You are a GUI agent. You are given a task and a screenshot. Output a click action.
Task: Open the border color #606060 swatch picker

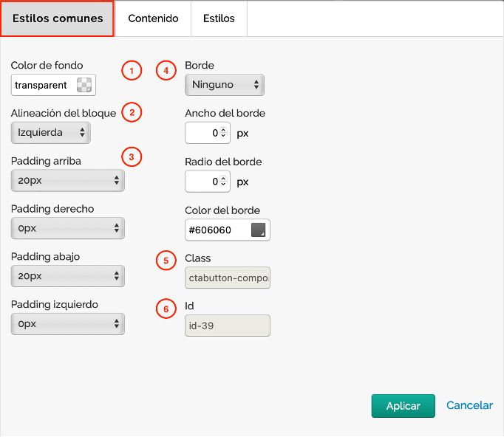(x=258, y=230)
